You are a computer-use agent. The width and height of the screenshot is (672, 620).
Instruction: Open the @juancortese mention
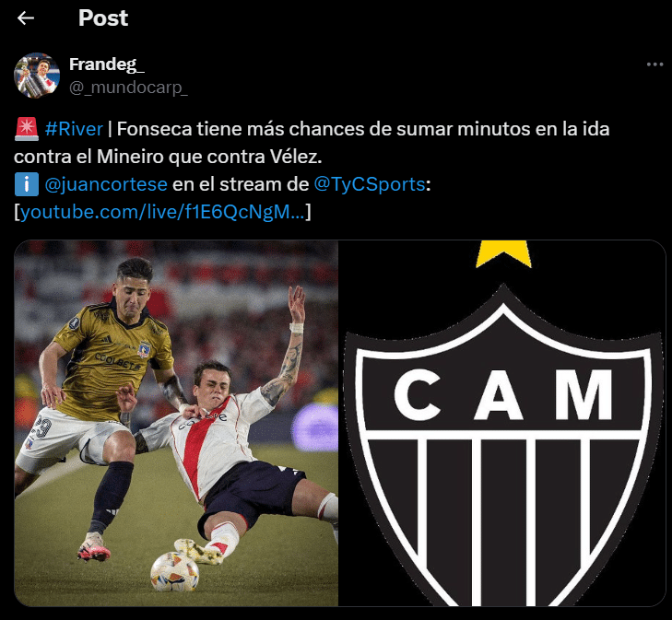(106, 184)
